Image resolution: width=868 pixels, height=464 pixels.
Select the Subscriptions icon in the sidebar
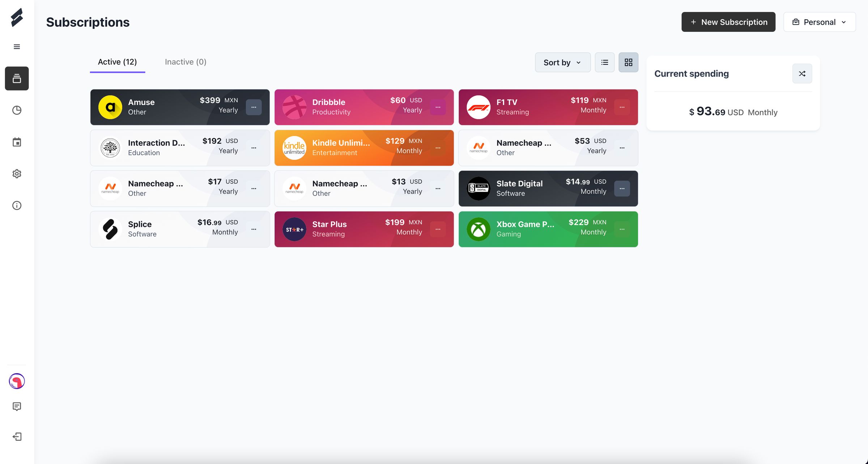click(17, 78)
